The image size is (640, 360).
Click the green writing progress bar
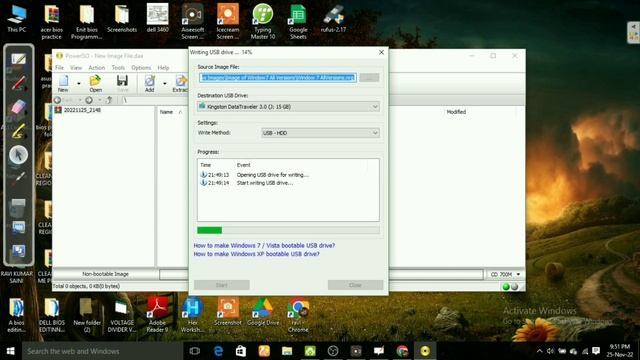(288, 230)
